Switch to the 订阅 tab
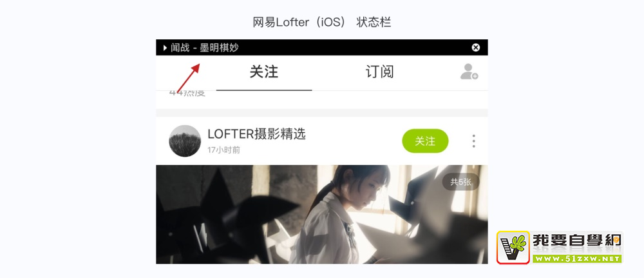The width and height of the screenshot is (644, 278). (379, 72)
